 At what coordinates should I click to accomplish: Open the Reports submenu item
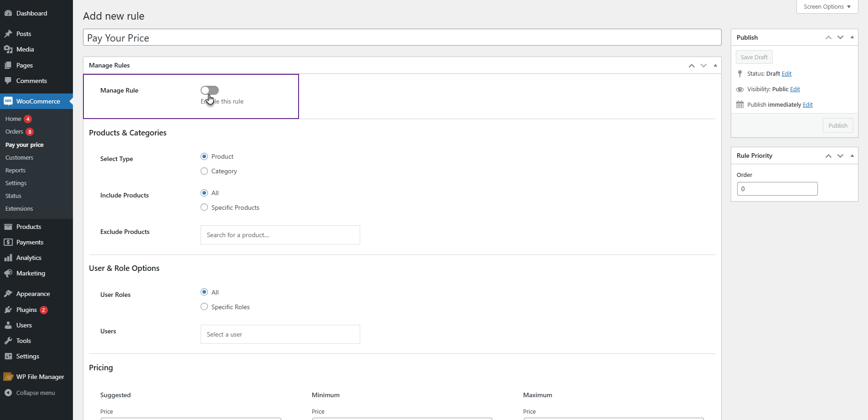(15, 170)
